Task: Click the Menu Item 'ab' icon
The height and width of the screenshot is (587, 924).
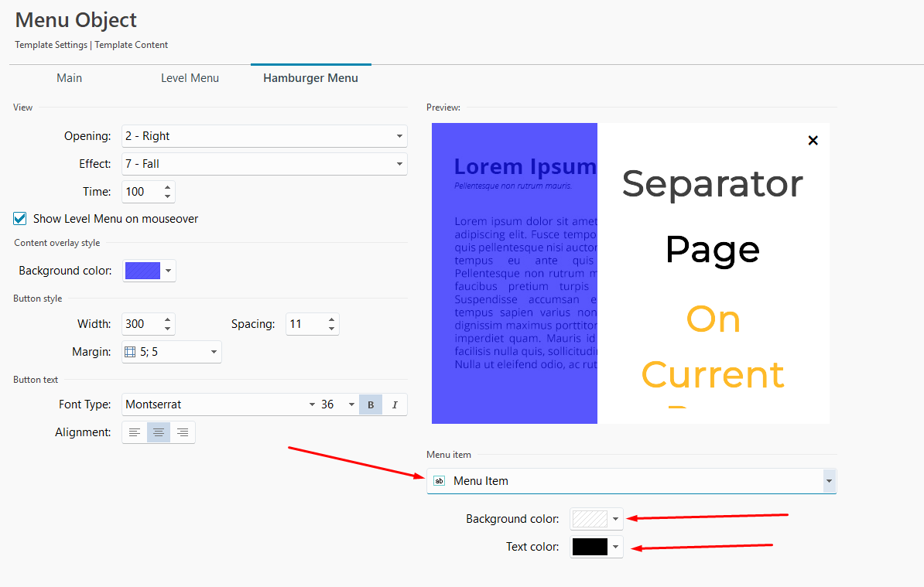Action: pyautogui.click(x=440, y=481)
